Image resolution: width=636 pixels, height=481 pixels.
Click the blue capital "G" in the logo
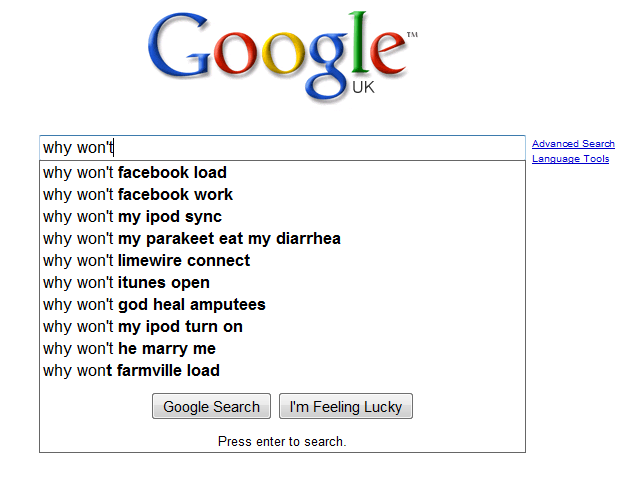click(182, 48)
